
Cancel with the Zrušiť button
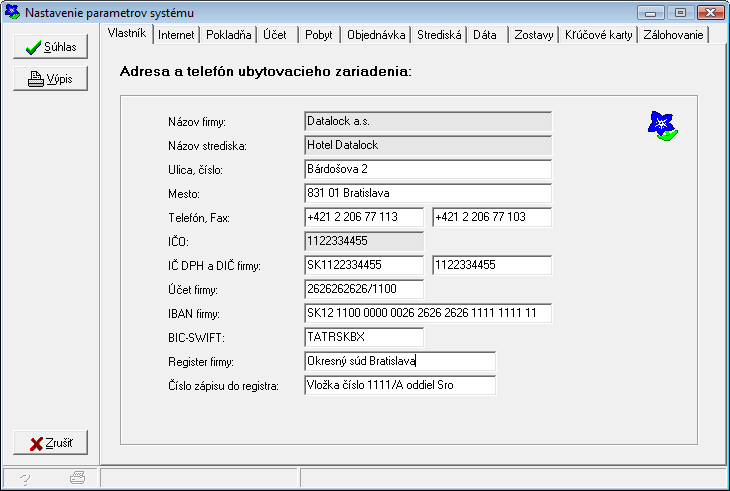[51, 443]
